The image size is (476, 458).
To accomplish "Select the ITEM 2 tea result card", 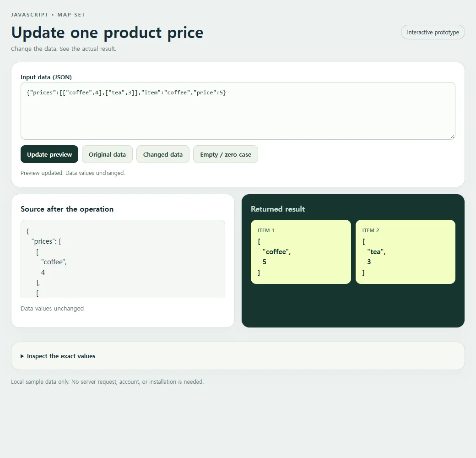I will 405,252.
